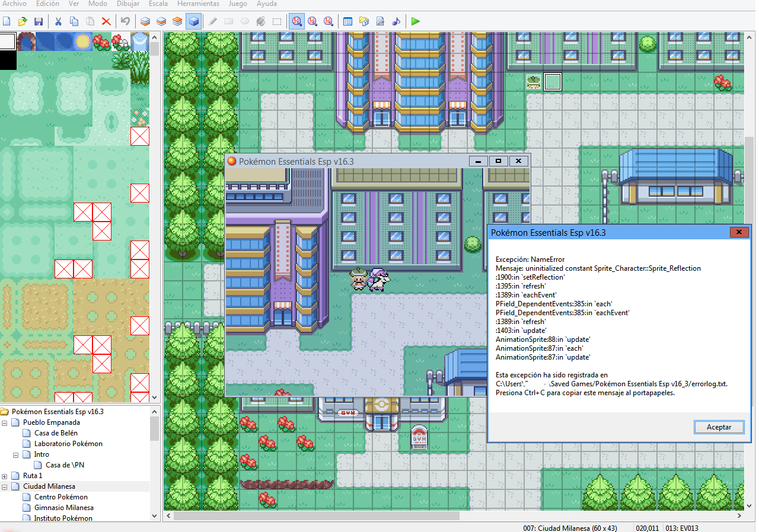759x532 pixels.
Task: Expand the Ruta 1 map node
Action: coord(5,476)
